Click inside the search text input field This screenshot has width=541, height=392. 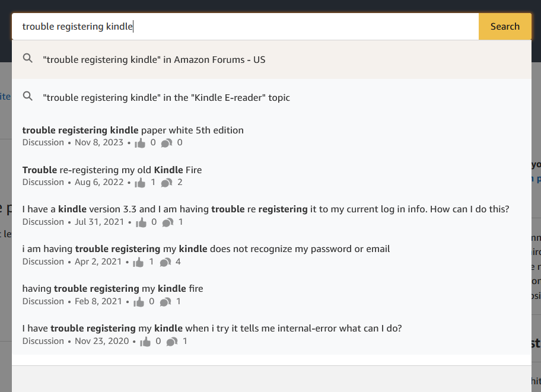(237, 26)
